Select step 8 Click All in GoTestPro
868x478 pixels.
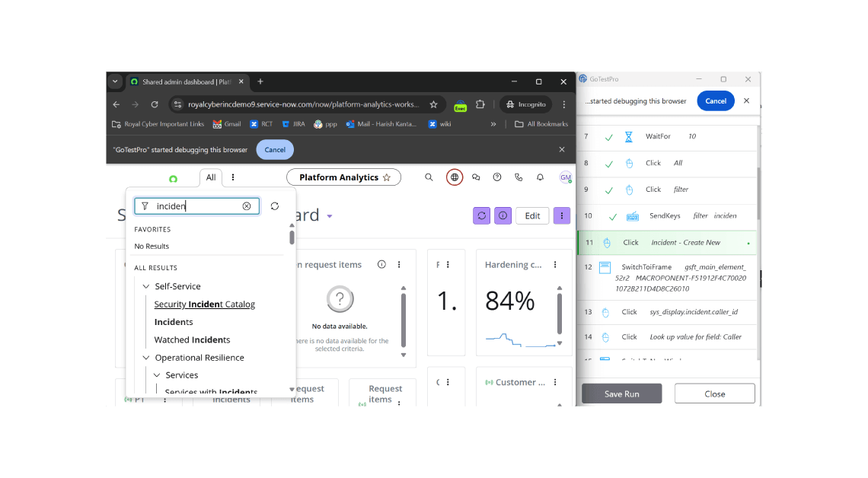667,163
